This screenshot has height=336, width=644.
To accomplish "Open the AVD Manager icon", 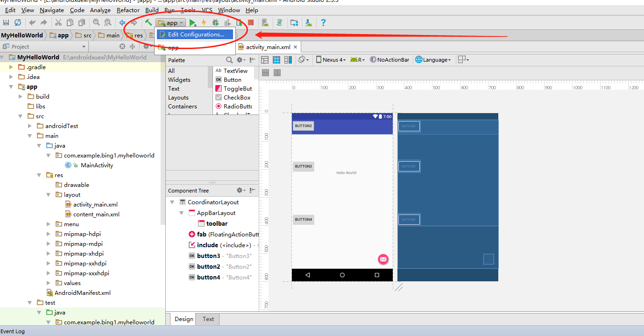I will (265, 22).
